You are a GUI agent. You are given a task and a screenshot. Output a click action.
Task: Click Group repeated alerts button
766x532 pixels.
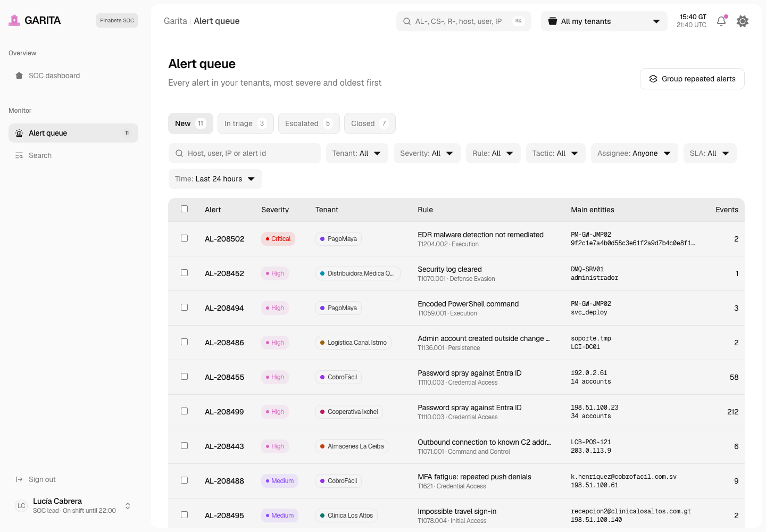692,79
